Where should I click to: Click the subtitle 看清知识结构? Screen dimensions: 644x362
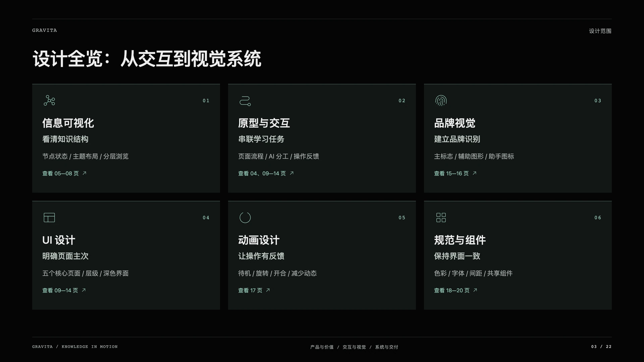click(65, 139)
